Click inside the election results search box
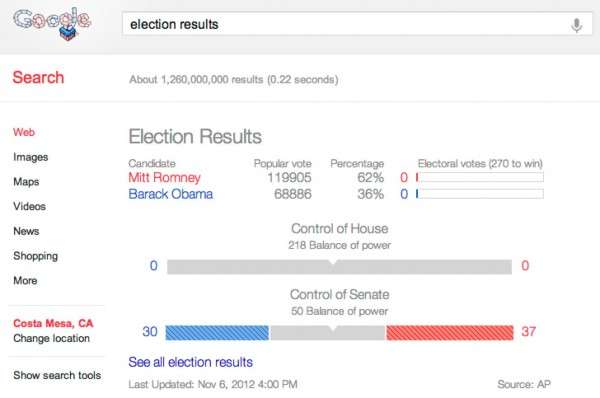 (x=357, y=24)
